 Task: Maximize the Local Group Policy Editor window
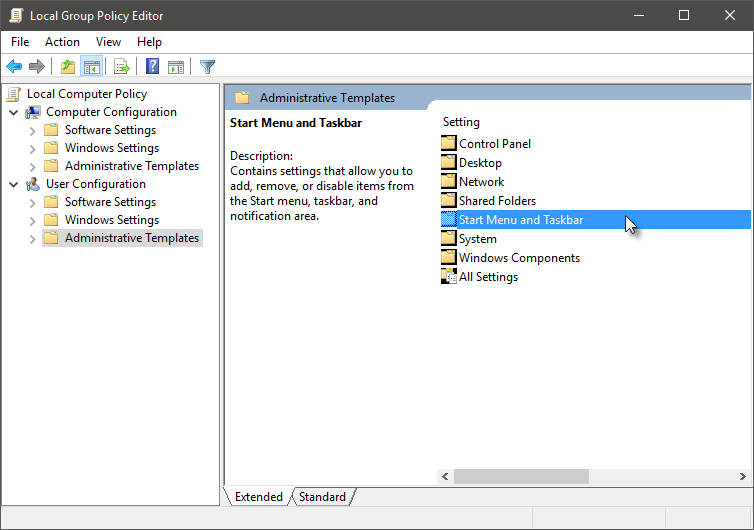point(684,15)
